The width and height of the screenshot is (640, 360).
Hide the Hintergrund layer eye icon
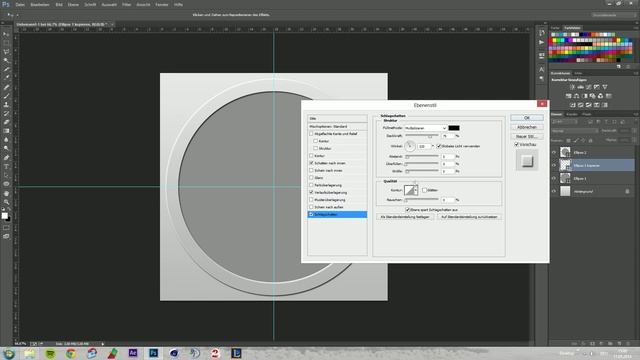click(x=554, y=191)
